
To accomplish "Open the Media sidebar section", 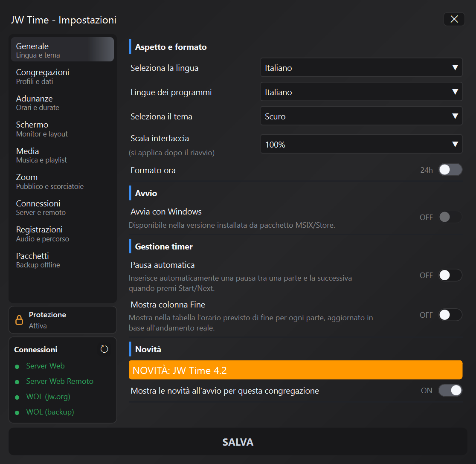I will point(63,155).
